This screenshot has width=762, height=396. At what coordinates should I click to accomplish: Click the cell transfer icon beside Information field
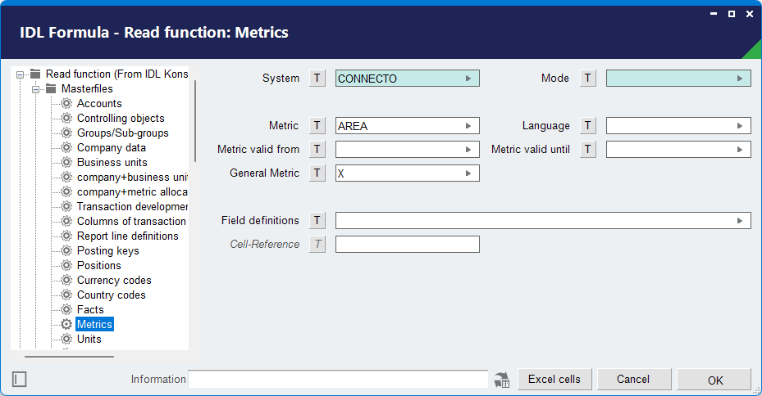(x=502, y=379)
